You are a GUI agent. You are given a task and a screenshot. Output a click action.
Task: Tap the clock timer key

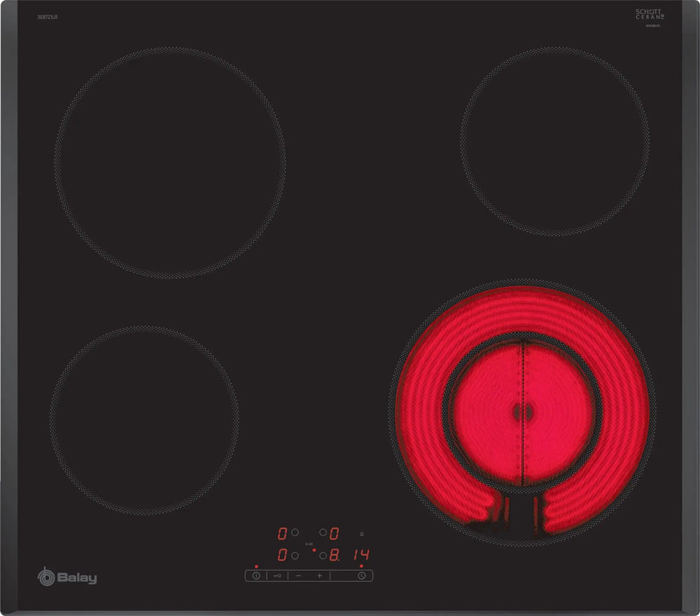click(x=361, y=575)
